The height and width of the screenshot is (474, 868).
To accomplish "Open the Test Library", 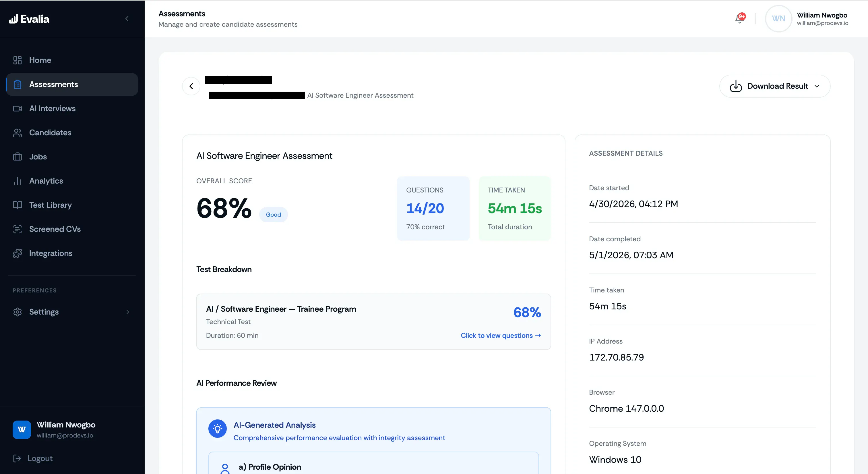I will tap(72, 205).
